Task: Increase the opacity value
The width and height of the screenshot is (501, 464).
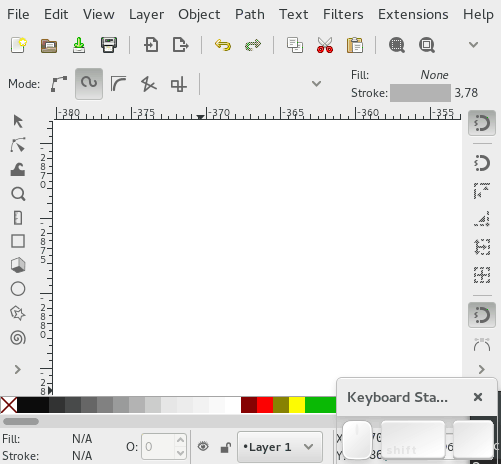Action: coord(180,440)
